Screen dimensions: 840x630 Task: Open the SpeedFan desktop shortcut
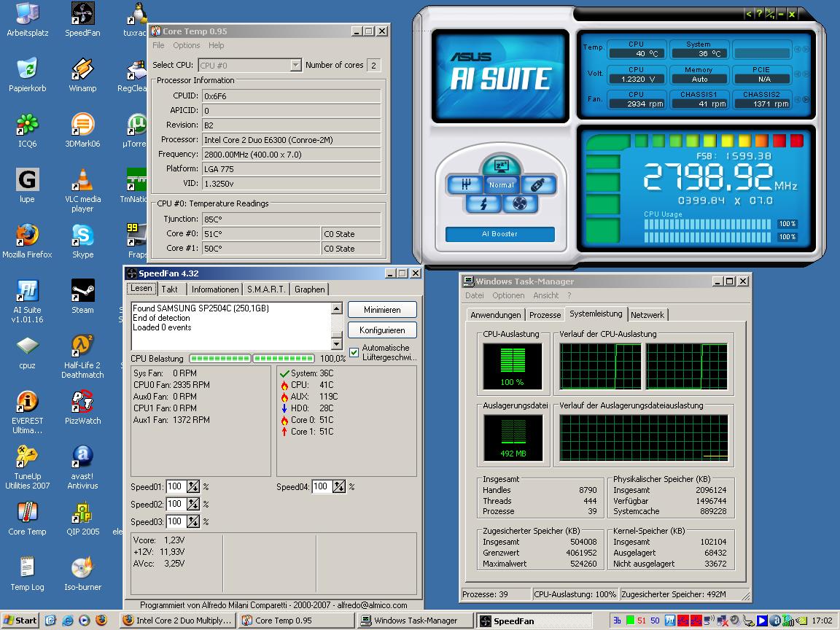coord(82,19)
